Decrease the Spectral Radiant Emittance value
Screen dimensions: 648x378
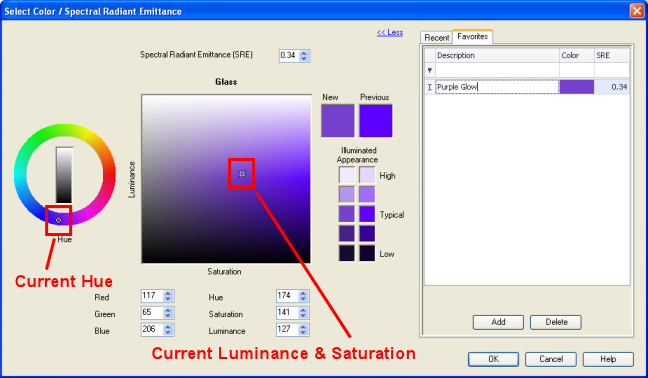(x=304, y=59)
